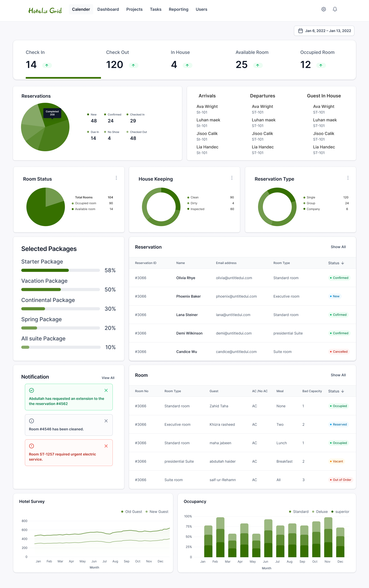
Task: Open the Reporting tab
Action: click(179, 9)
